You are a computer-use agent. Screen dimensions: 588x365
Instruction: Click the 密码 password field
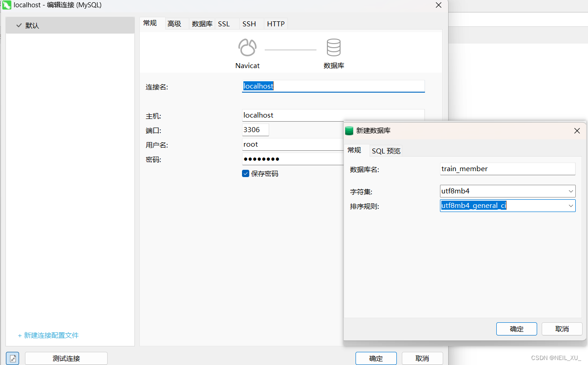point(293,159)
